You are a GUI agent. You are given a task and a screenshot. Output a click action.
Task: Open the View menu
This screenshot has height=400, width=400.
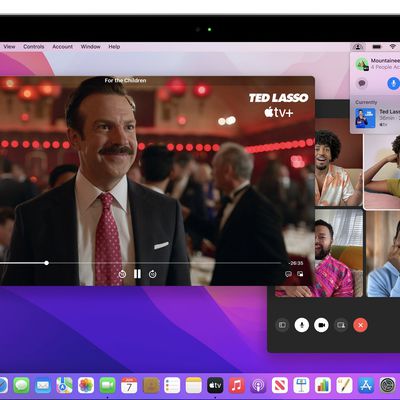[9, 47]
